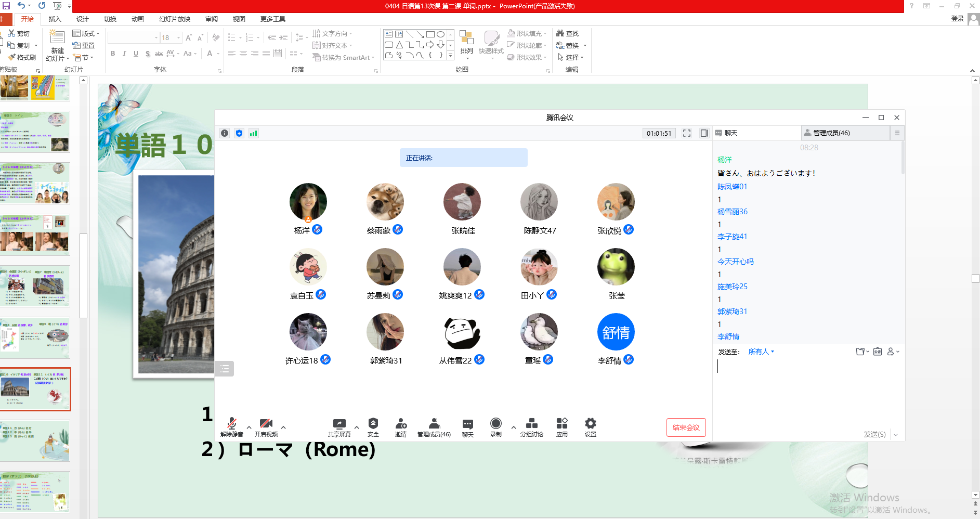Toggle text shadow in PowerPoint font group
Screen dimensions: 980x519
pyautogui.click(x=148, y=54)
